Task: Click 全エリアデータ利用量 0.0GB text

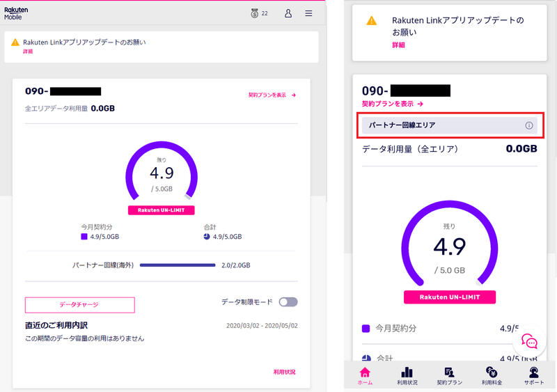Action: pyautogui.click(x=70, y=109)
